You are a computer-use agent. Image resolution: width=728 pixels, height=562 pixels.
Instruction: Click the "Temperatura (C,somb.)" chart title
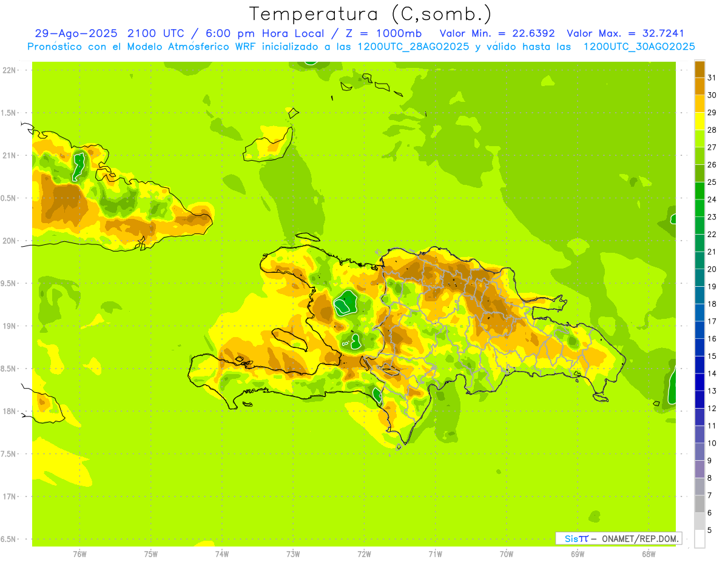click(371, 13)
